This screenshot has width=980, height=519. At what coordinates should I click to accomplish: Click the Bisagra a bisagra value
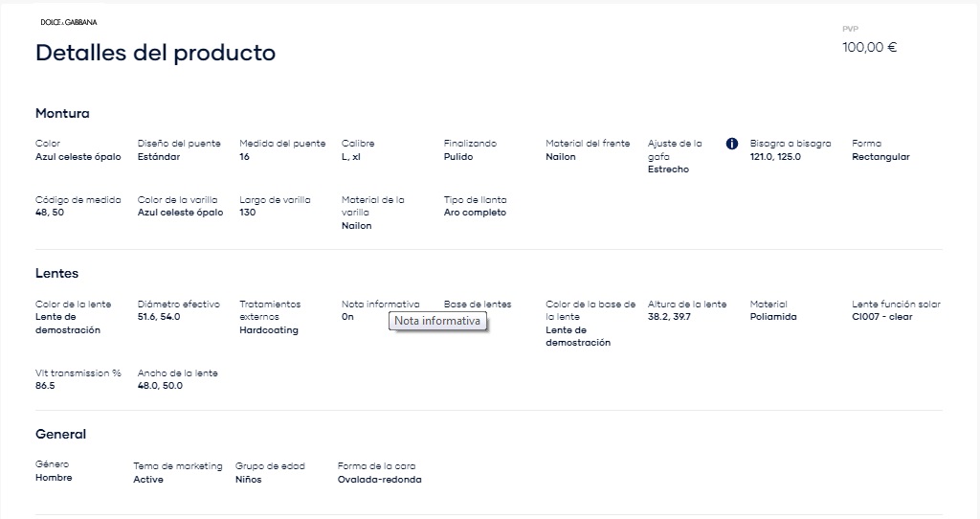point(775,157)
